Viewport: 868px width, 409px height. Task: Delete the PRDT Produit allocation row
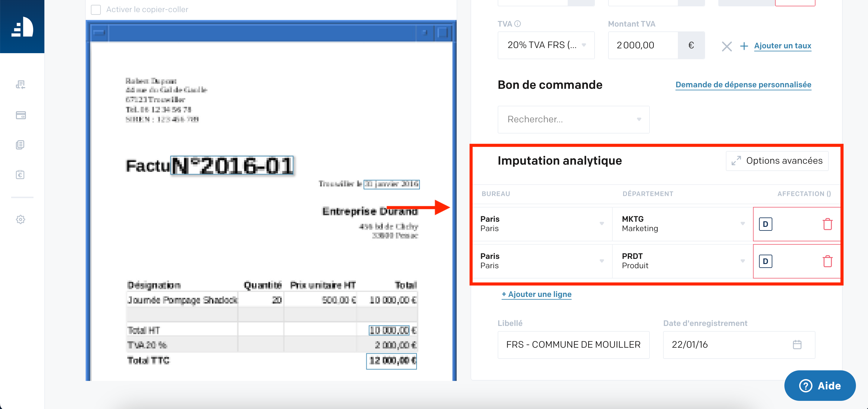point(828,261)
